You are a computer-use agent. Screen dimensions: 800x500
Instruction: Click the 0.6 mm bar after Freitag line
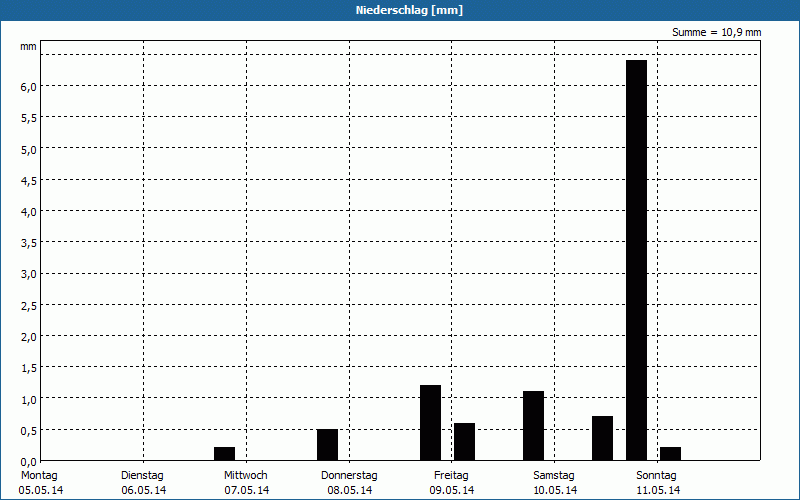pos(464,441)
